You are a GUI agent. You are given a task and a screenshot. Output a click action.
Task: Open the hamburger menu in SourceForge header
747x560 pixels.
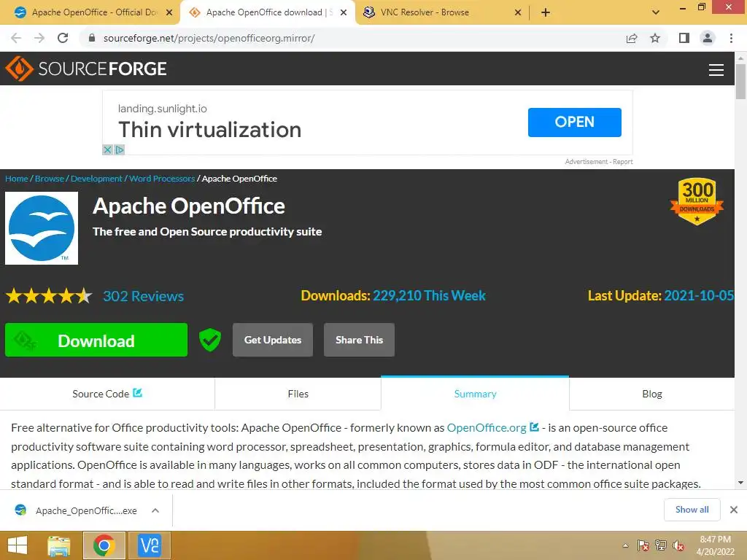click(x=716, y=69)
